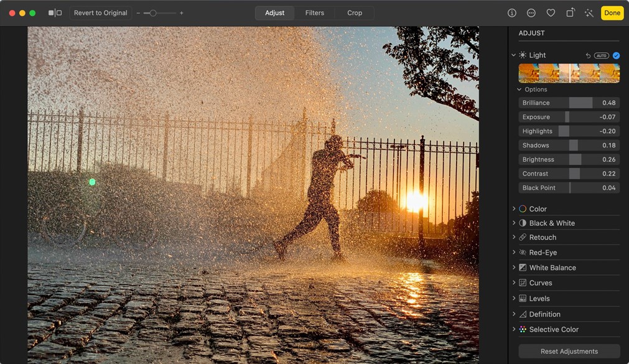Click on the Brilliance slider
This screenshot has width=629, height=364.
[x=569, y=103]
